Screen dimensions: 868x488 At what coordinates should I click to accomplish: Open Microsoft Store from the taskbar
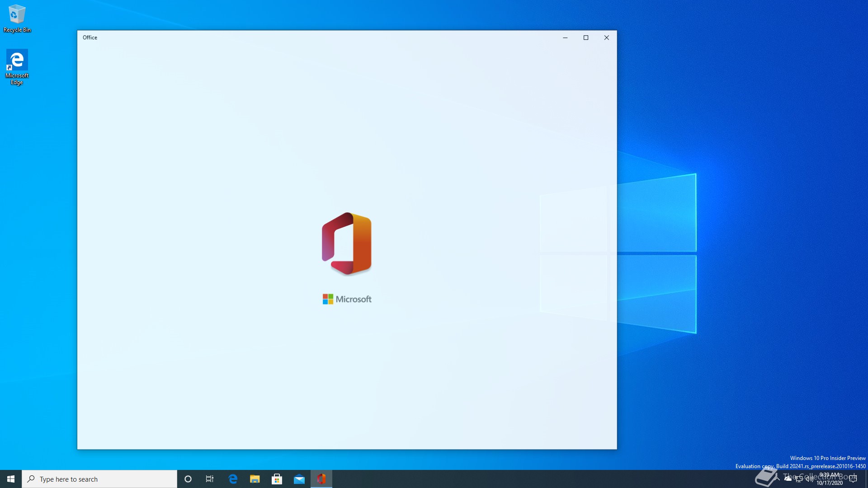point(277,479)
